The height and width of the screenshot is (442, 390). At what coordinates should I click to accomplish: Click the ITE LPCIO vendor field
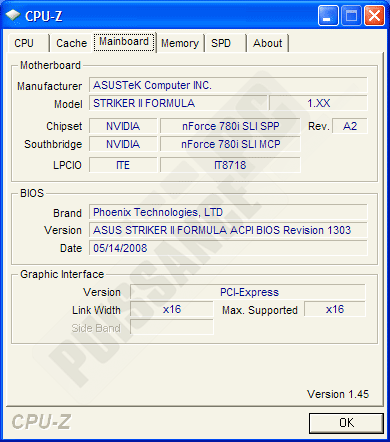pyautogui.click(x=123, y=165)
